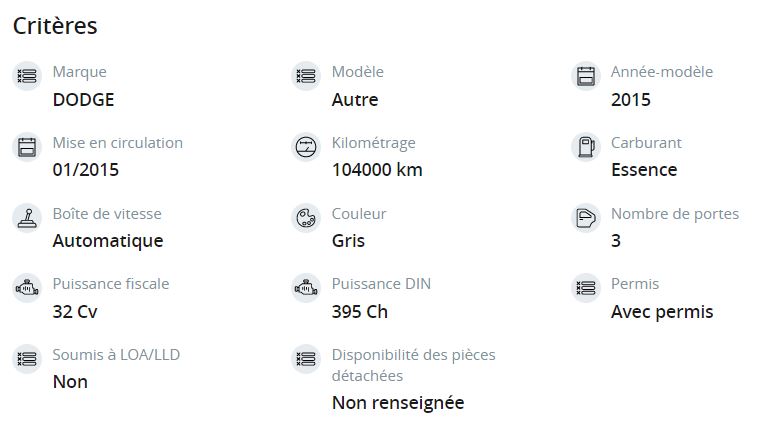The image size is (761, 444).
Task: Click the odometer icon beside Kilométrage
Action: 306,147
